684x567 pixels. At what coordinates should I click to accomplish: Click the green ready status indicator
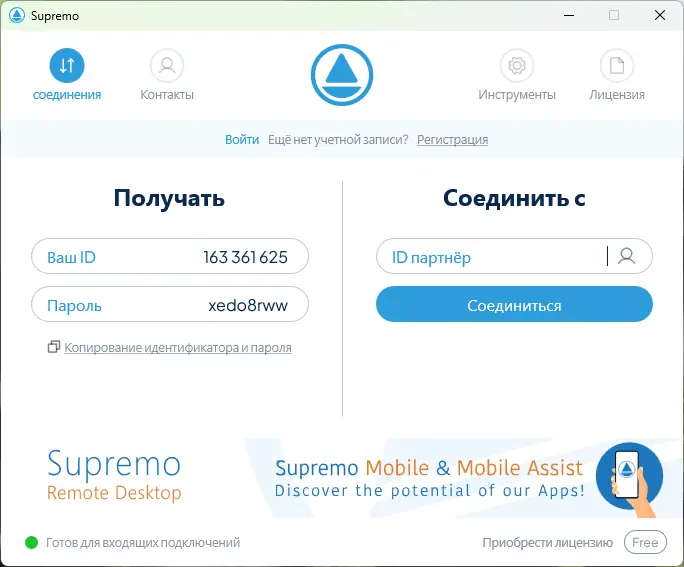tap(31, 543)
